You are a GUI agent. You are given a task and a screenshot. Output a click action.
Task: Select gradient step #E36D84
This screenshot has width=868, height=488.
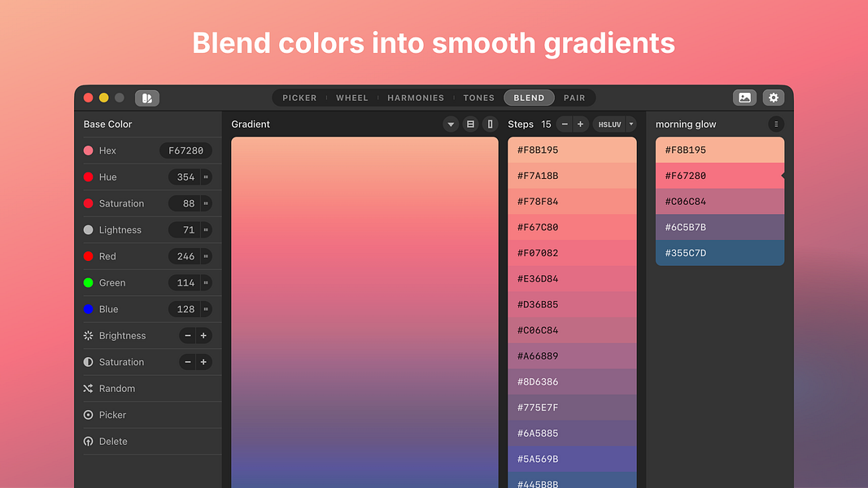click(x=572, y=279)
